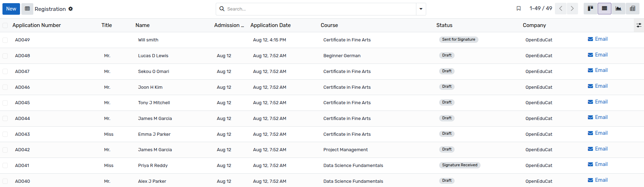
Task: Open the Registration settings gear
Action: [71, 9]
